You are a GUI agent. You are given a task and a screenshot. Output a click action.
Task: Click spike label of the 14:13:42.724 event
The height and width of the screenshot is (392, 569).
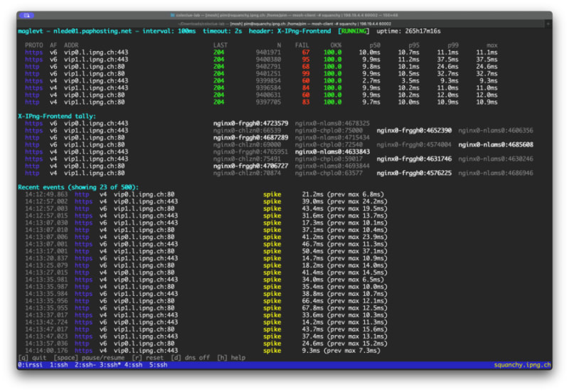point(272,322)
